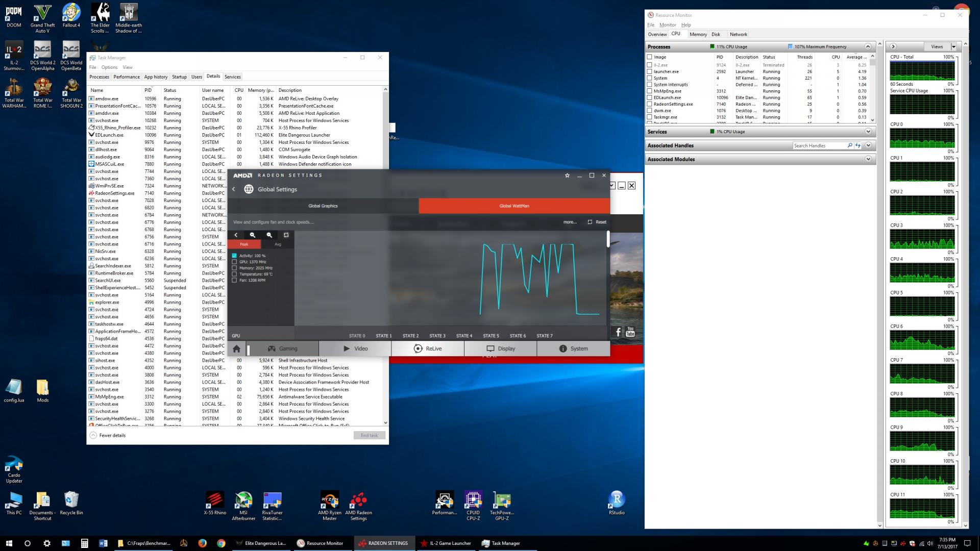Image resolution: width=980 pixels, height=551 pixels.
Task: Click the refresh icon next to Search Handles
Action: click(858, 145)
